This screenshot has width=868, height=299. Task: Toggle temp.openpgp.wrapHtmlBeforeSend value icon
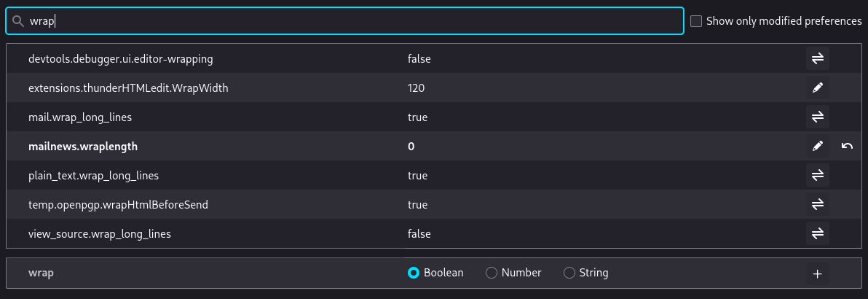tap(818, 205)
